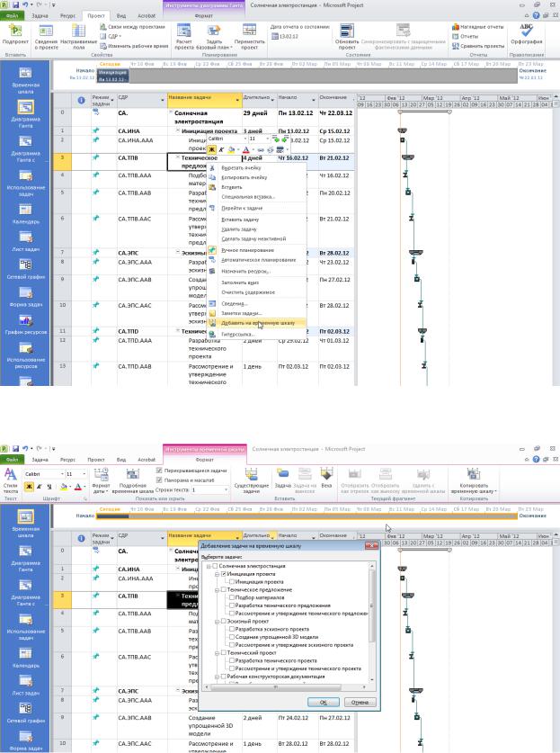Click fill color swatch in floating mini toolbar
The image size is (560, 753).
click(231, 149)
